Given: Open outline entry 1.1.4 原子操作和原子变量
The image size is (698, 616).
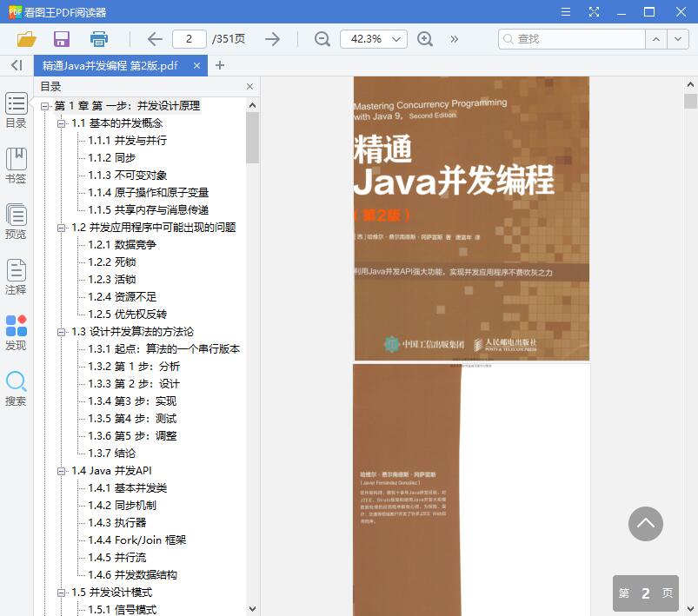Looking at the screenshot, I should pos(149,193).
